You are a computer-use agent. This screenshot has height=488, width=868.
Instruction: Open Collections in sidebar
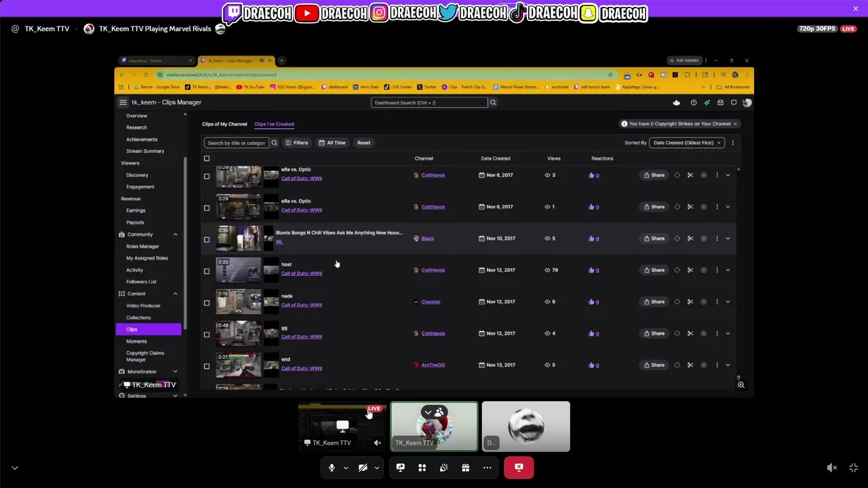point(138,318)
